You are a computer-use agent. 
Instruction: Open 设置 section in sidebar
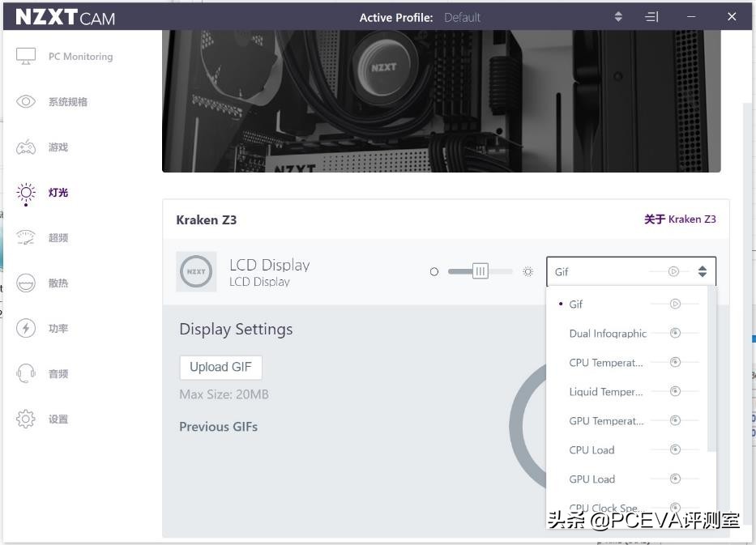(58, 419)
